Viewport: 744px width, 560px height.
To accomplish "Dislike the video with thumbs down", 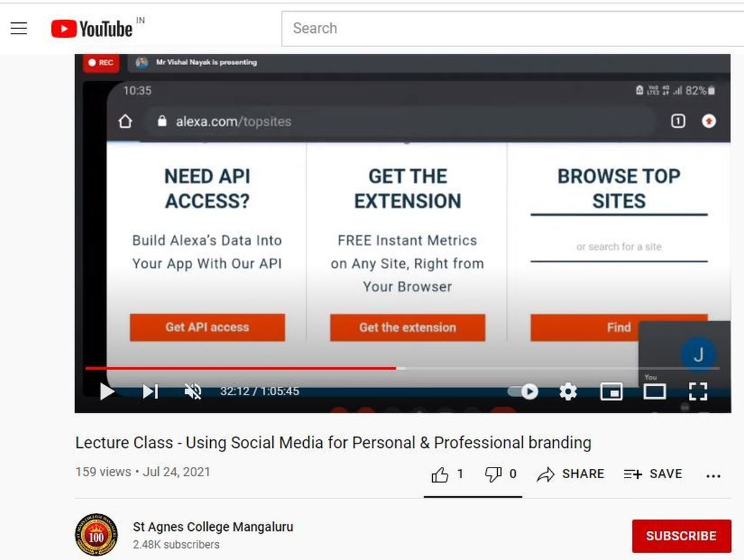I will 500,474.
